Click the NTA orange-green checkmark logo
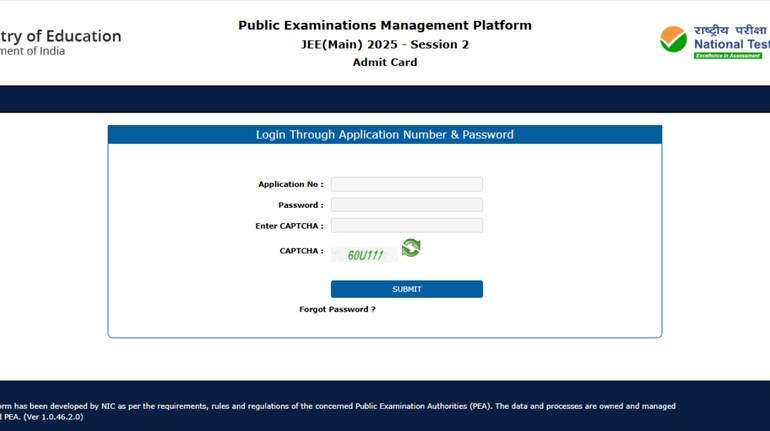This screenshot has height=431, width=770. click(673, 40)
